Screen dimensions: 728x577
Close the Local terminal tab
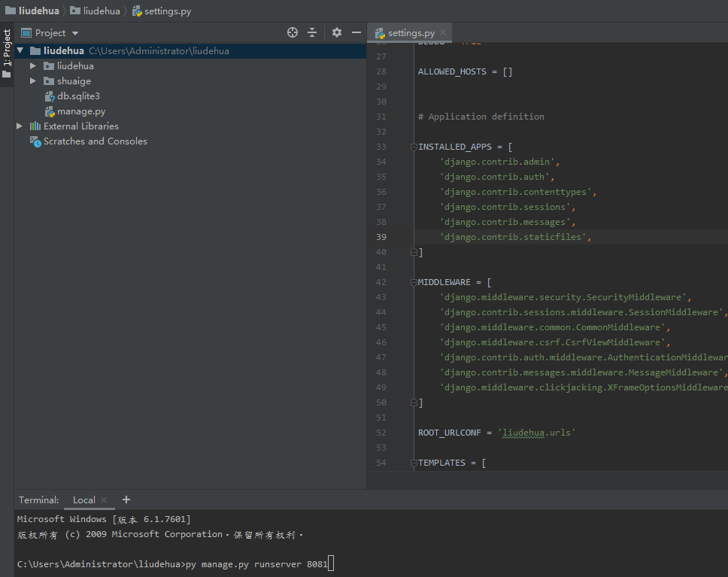(x=104, y=500)
